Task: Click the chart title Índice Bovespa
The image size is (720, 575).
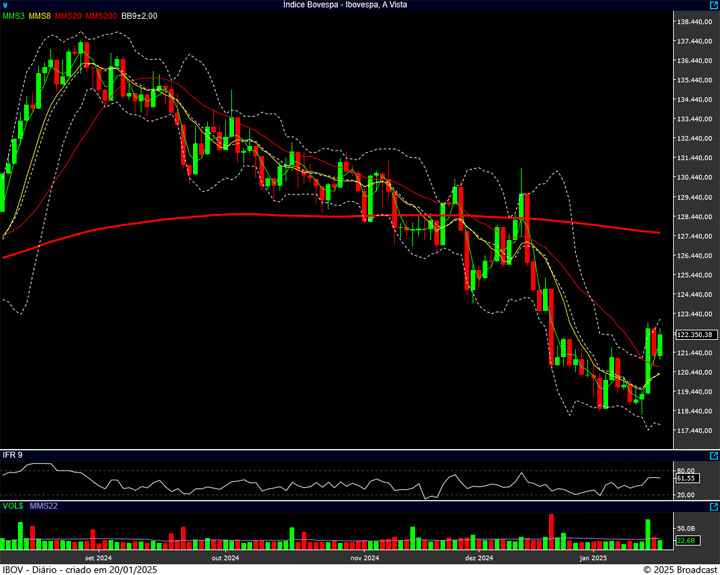Action: (359, 5)
